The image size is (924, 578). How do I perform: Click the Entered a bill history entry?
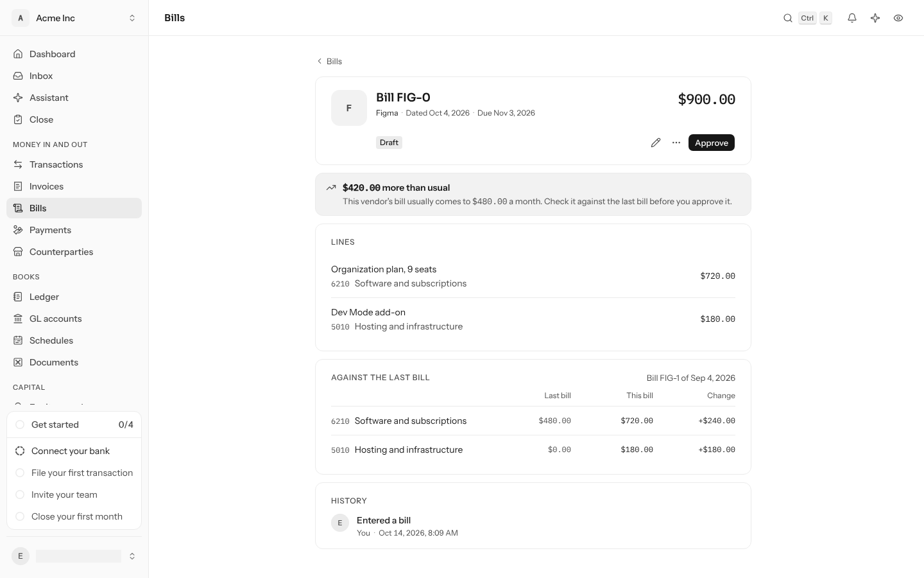click(533, 526)
